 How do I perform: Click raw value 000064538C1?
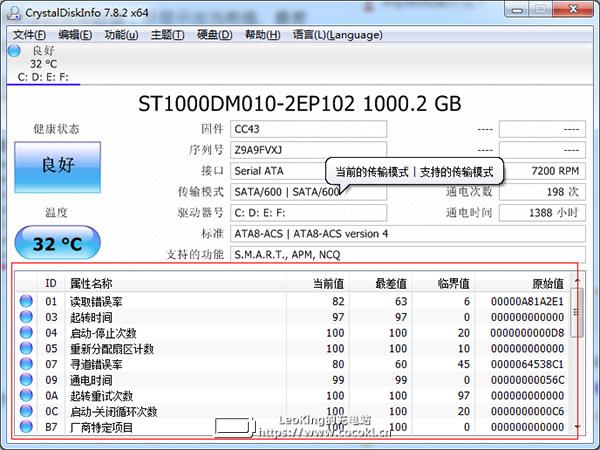[527, 364]
